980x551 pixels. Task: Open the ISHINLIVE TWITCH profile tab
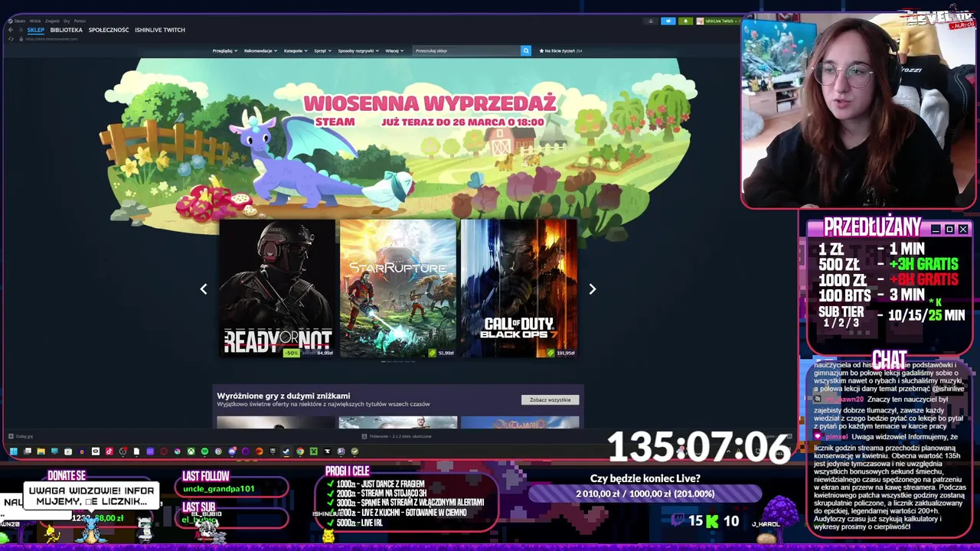click(160, 30)
